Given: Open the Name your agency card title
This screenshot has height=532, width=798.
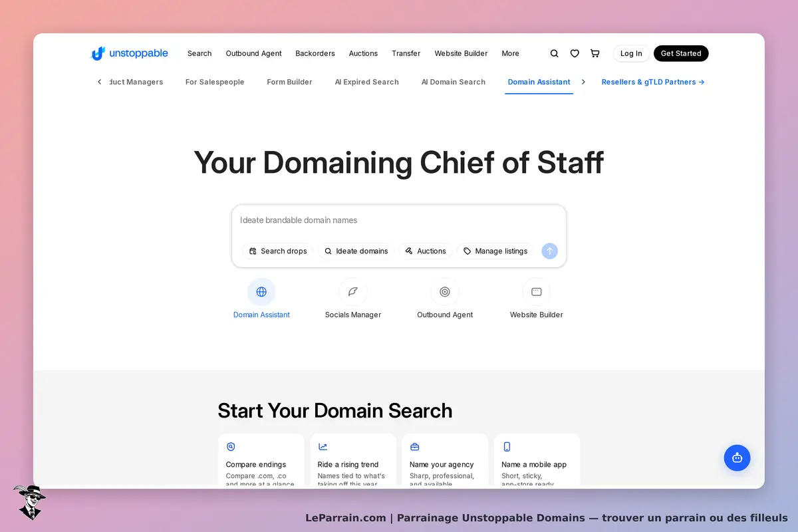Looking at the screenshot, I should pos(442,464).
